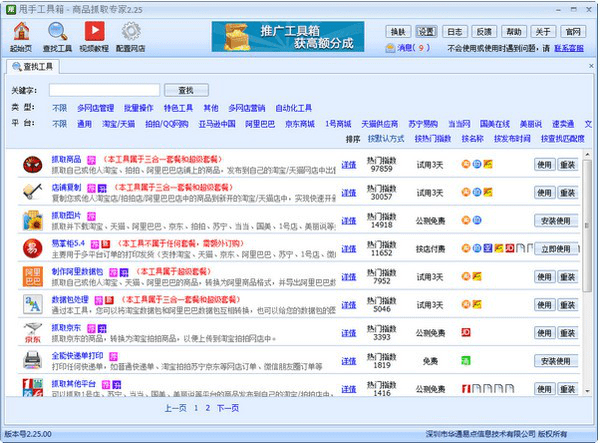
Task: Click the red badge next to 易掌柜5.4
Action: click(x=106, y=244)
